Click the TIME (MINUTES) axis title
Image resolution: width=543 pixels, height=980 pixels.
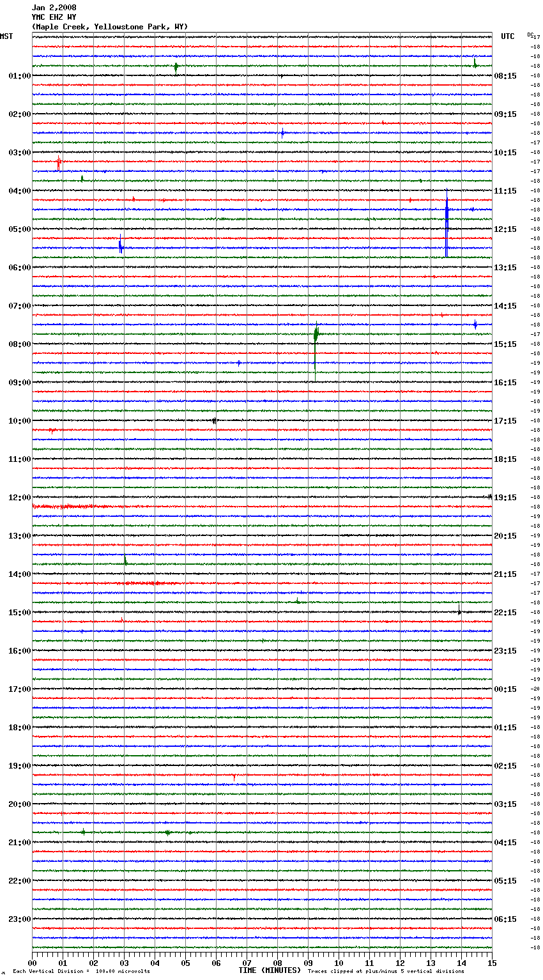click(x=270, y=970)
